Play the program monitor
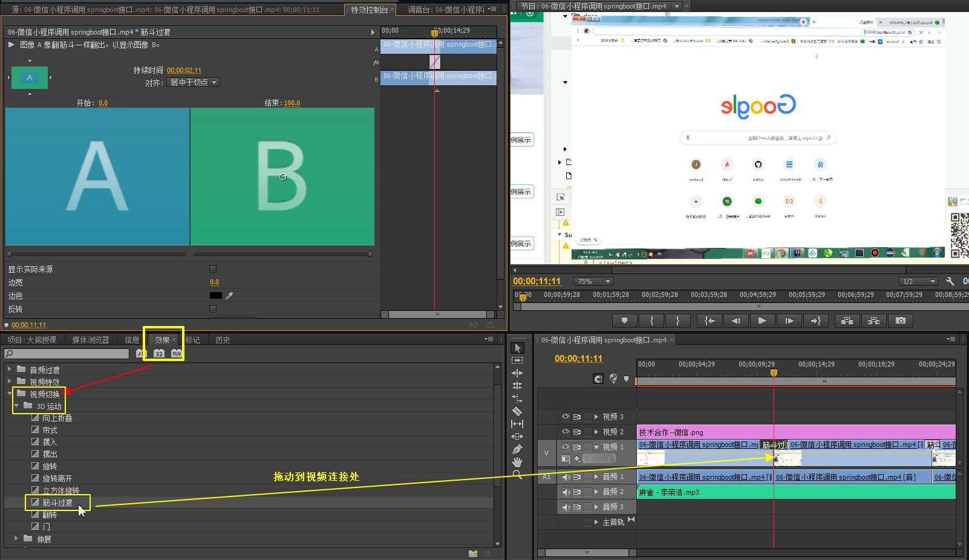Screen dimensions: 969x560 [x=762, y=321]
